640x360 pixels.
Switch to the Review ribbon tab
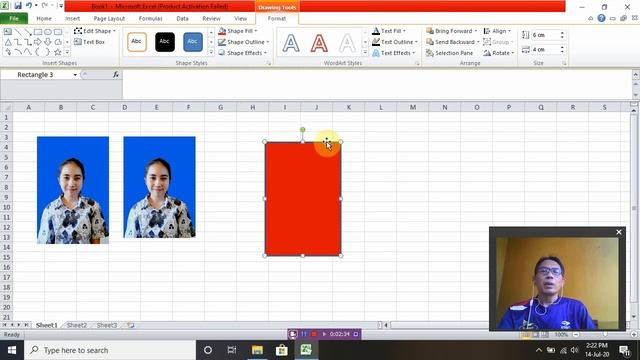click(211, 18)
